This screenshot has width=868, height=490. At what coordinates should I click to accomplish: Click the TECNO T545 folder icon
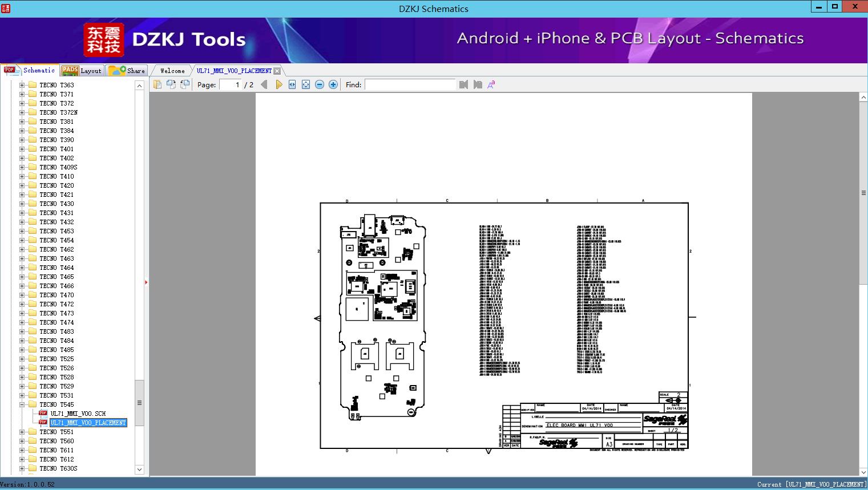coord(33,404)
